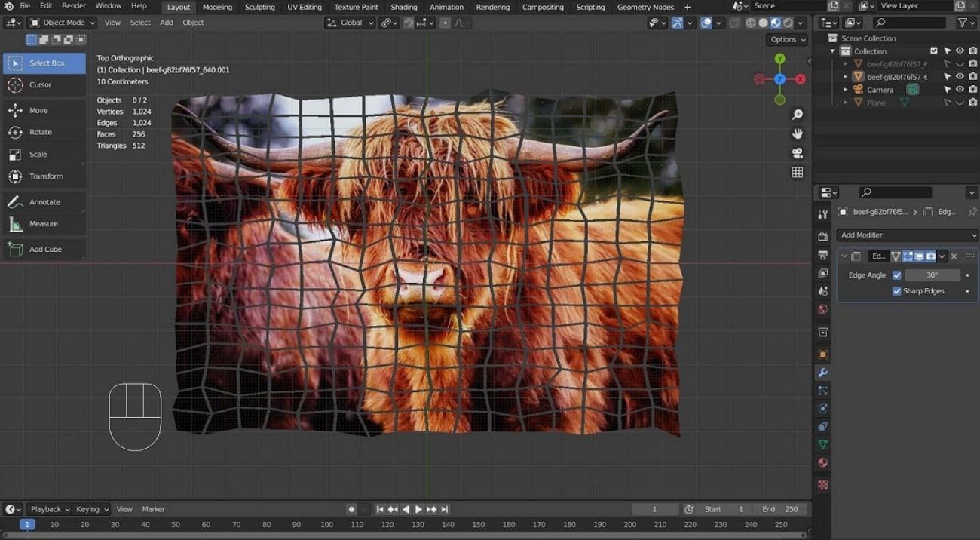Screen dimensions: 980x540
Task: Open the Object Mode dropdown
Action: coord(63,23)
